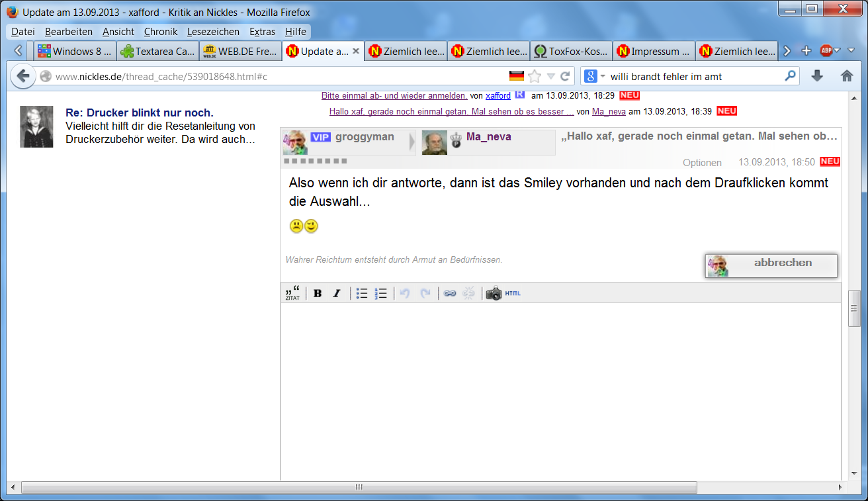Open the xafford user profile link
Screen dimensions: 868x501
[x=498, y=96]
